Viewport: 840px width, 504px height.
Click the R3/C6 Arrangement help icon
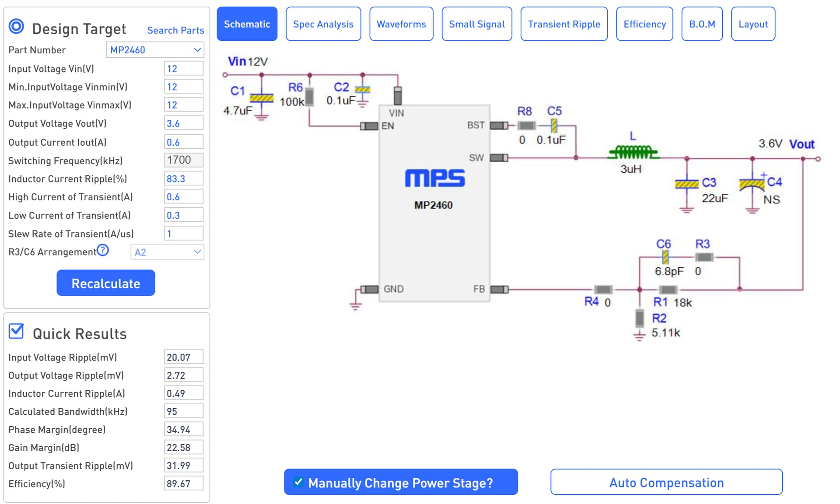point(103,250)
